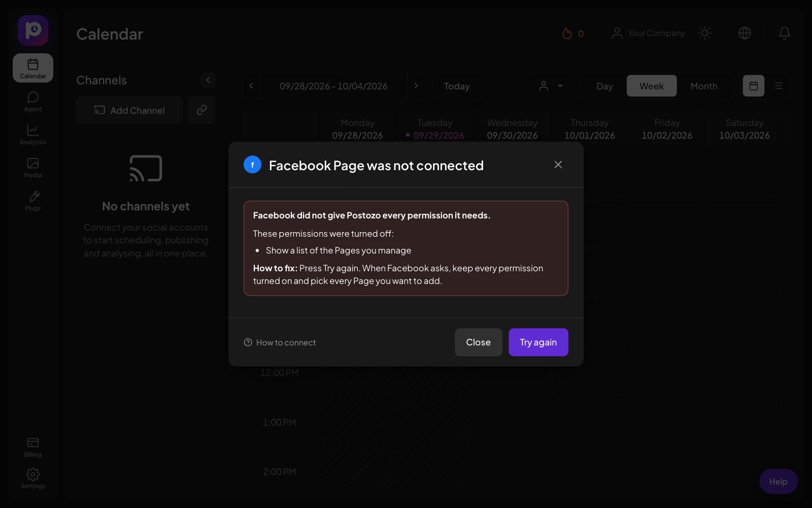Click the cast icon above No channels yet
812x508 pixels.
[146, 168]
